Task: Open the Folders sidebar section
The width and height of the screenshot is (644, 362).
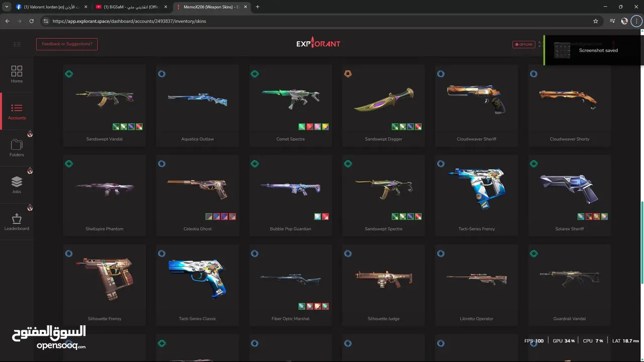Action: click(17, 148)
